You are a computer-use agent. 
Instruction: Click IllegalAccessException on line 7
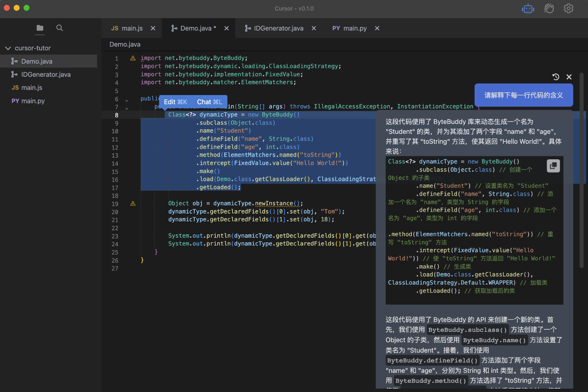(352, 107)
